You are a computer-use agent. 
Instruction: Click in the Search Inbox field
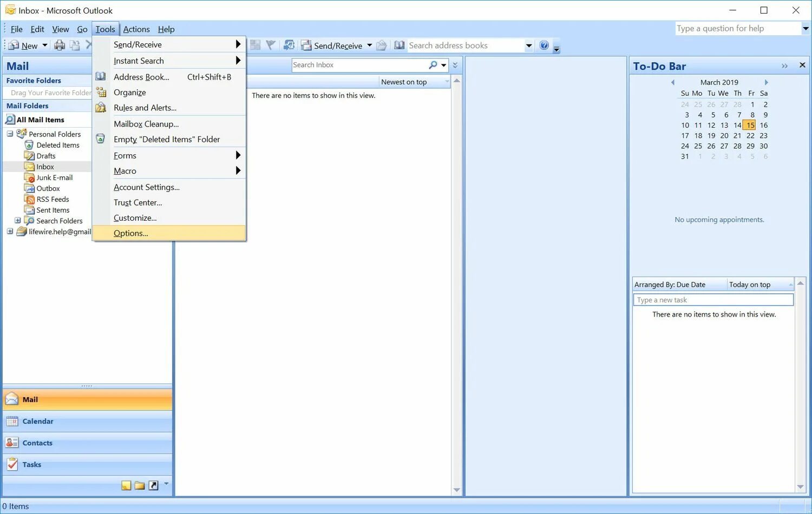point(359,65)
